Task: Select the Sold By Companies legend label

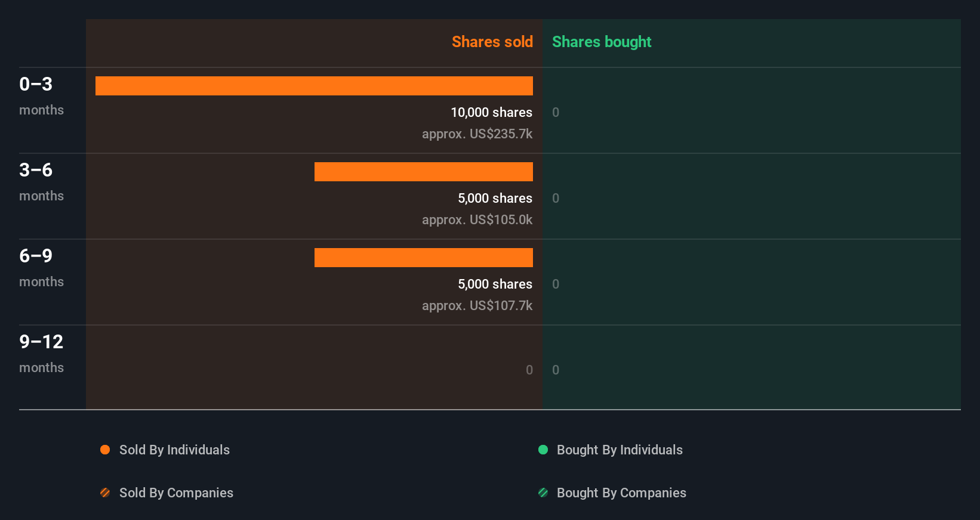Action: click(x=176, y=493)
